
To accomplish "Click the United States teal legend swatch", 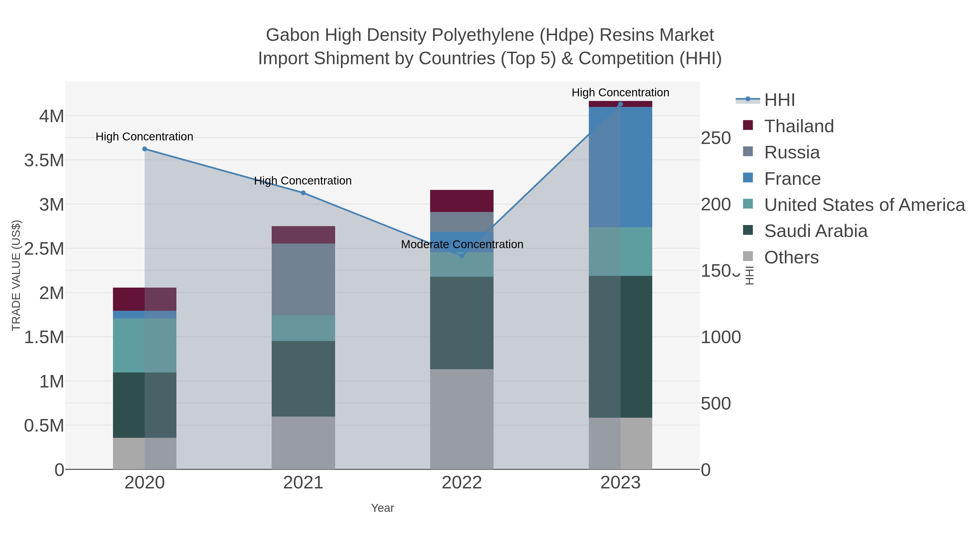I will [748, 204].
